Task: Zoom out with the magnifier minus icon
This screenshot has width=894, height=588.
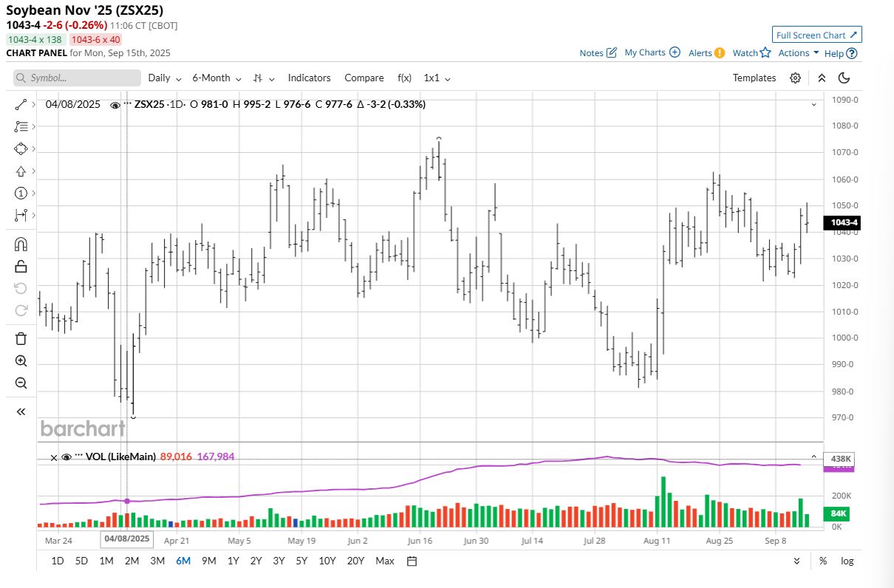Action: click(x=21, y=383)
